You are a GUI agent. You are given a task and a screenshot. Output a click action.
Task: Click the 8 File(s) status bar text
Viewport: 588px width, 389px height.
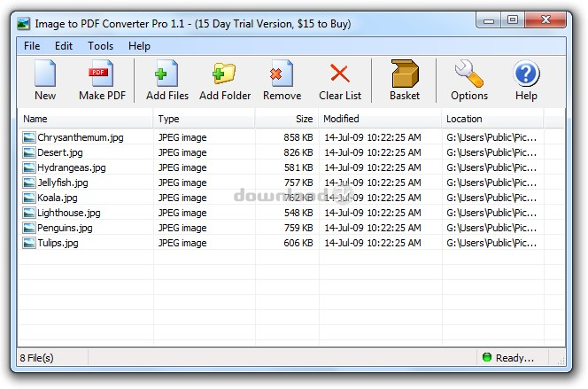tap(36, 358)
